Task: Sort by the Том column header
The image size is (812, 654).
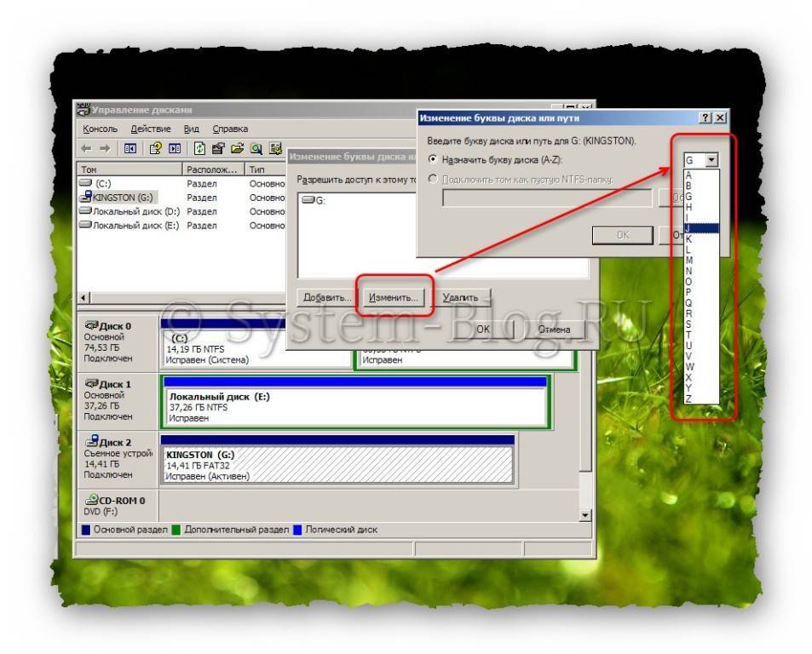Action: [x=130, y=169]
